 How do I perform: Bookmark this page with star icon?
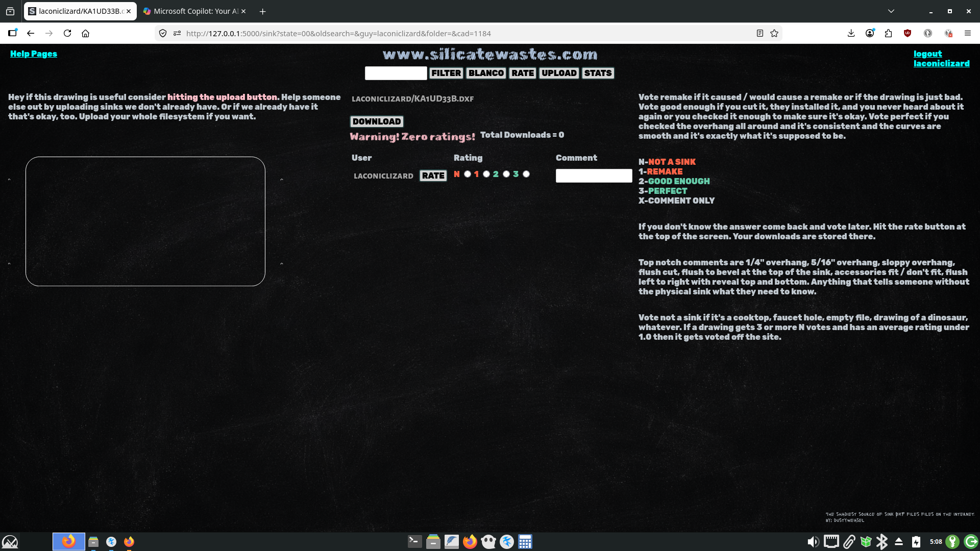pyautogui.click(x=774, y=33)
